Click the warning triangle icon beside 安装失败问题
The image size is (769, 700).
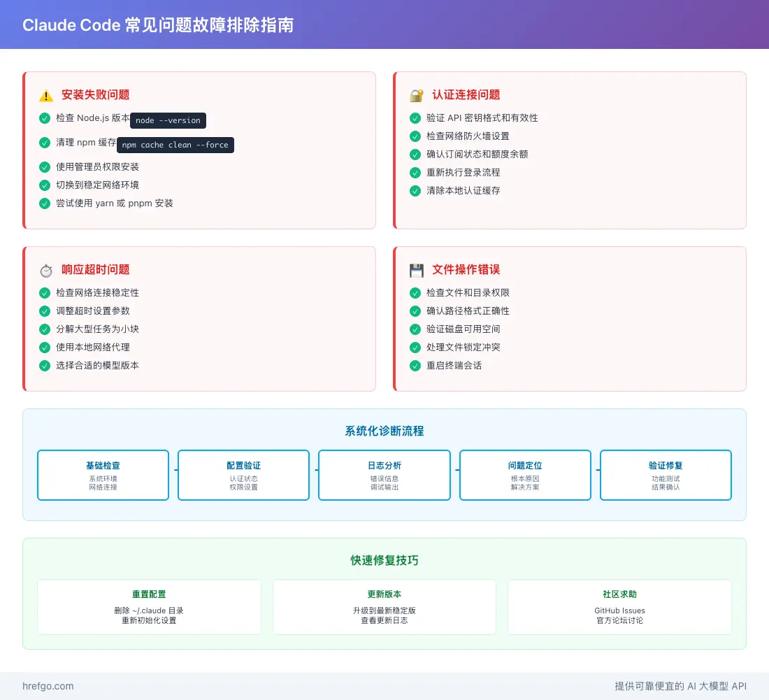46,96
